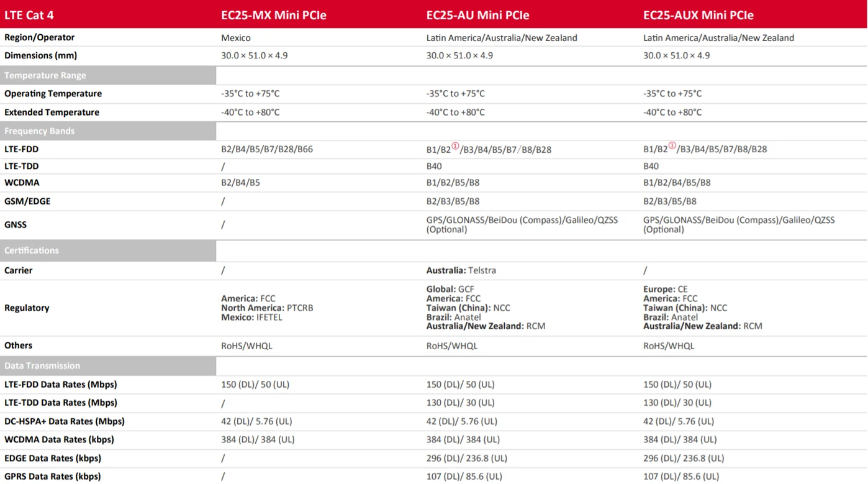Screen dimensions: 868x484
Task: Click the Mexico region cell
Action: [x=236, y=38]
